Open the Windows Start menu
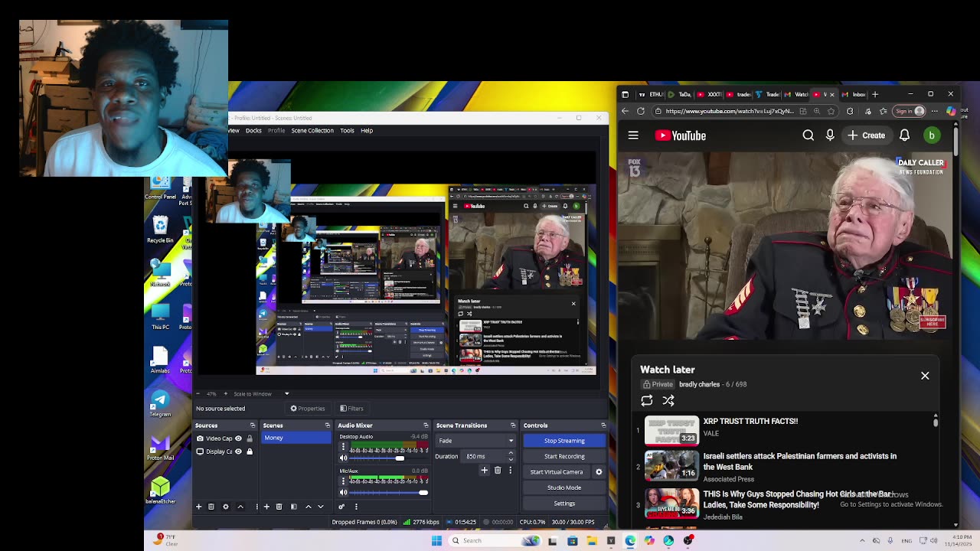Image resolution: width=980 pixels, height=551 pixels. [436, 541]
